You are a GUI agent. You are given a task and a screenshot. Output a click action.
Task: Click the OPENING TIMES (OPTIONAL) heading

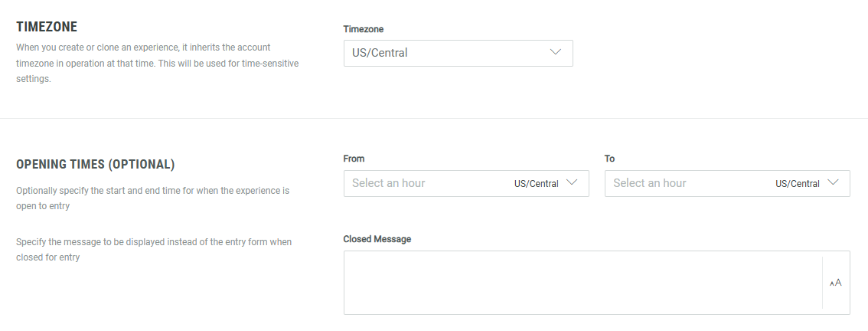pos(96,164)
